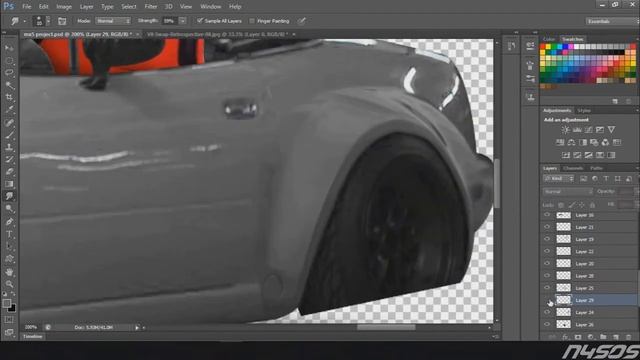Select the Clone Stamp tool
This screenshot has width=640, height=360.
9,147
